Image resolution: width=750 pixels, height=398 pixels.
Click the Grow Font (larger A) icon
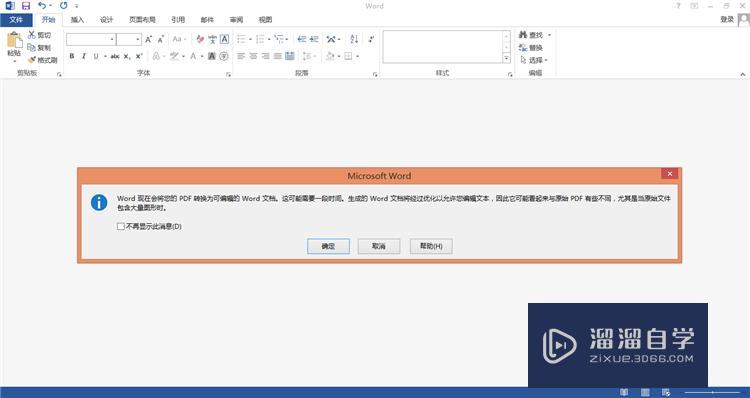click(148, 39)
